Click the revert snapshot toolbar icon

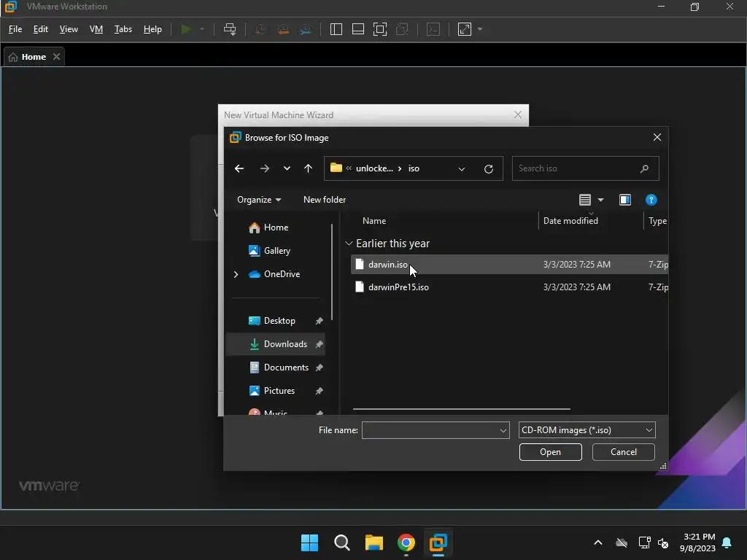coord(283,29)
